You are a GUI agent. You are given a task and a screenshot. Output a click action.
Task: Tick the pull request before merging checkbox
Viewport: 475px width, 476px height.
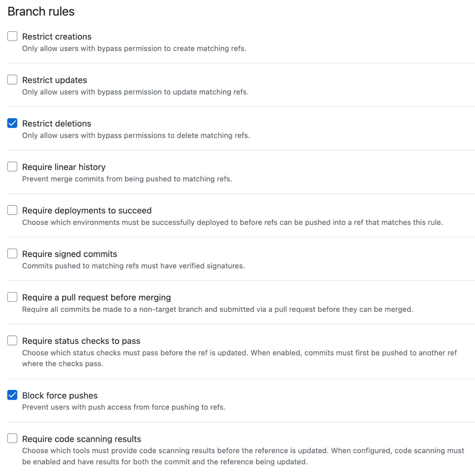[x=12, y=297]
